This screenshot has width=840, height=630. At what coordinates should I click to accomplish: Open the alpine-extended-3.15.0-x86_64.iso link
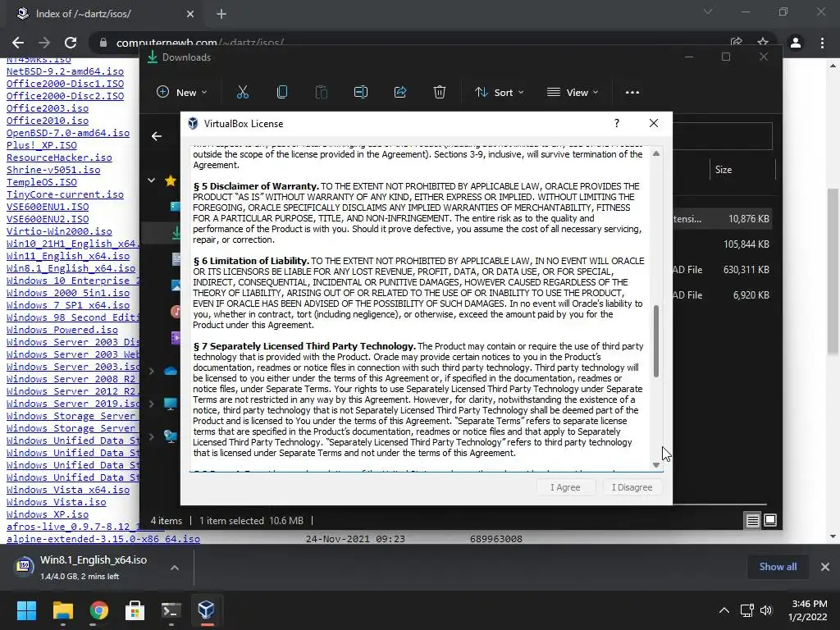point(103,539)
